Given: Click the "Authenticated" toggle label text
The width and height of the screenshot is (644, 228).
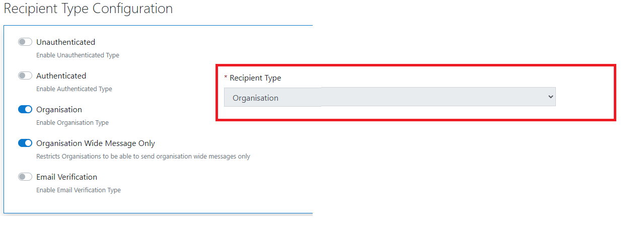Looking at the screenshot, I should tap(61, 76).
